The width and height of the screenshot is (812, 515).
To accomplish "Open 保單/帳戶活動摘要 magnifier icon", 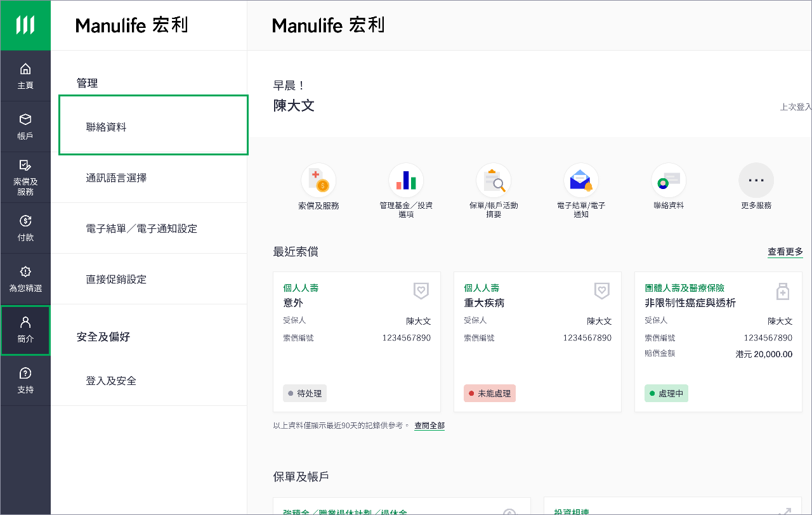I will (x=494, y=181).
